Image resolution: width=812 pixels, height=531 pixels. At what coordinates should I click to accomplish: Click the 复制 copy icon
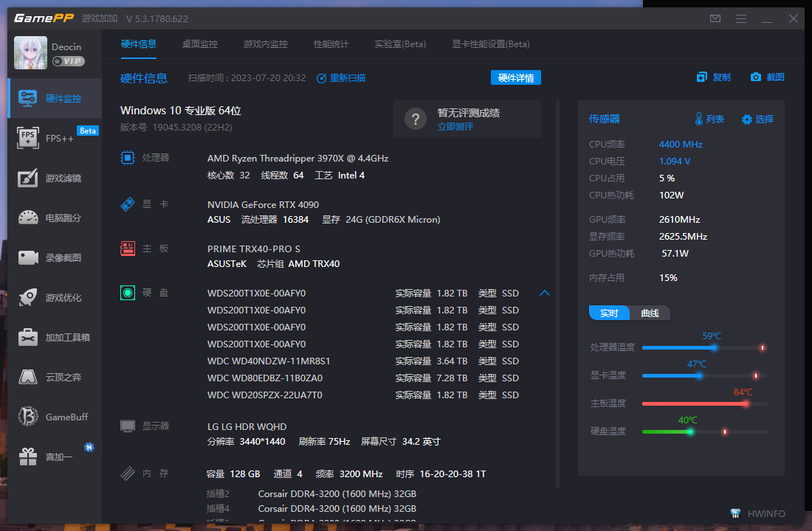[702, 77]
